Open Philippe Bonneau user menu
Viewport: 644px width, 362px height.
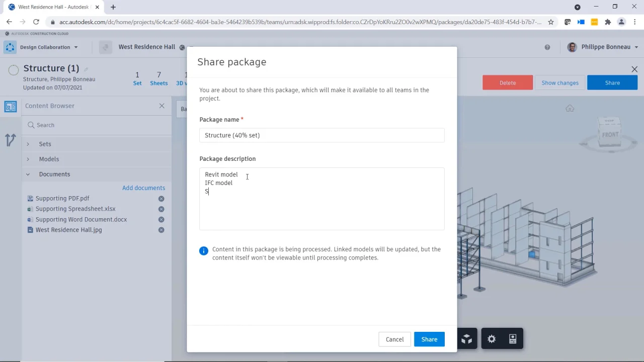(605, 47)
